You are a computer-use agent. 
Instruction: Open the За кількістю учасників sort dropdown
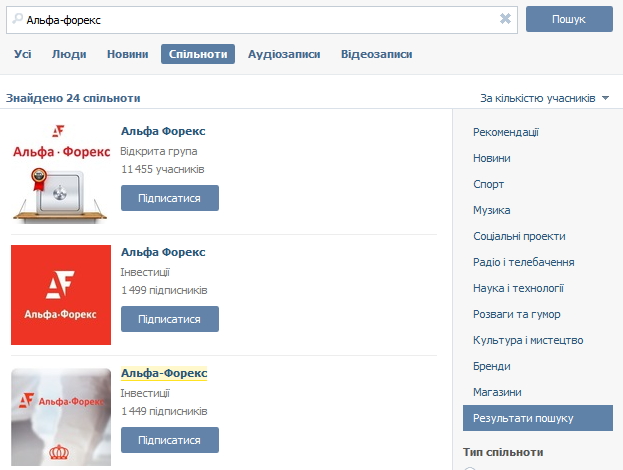tap(544, 98)
